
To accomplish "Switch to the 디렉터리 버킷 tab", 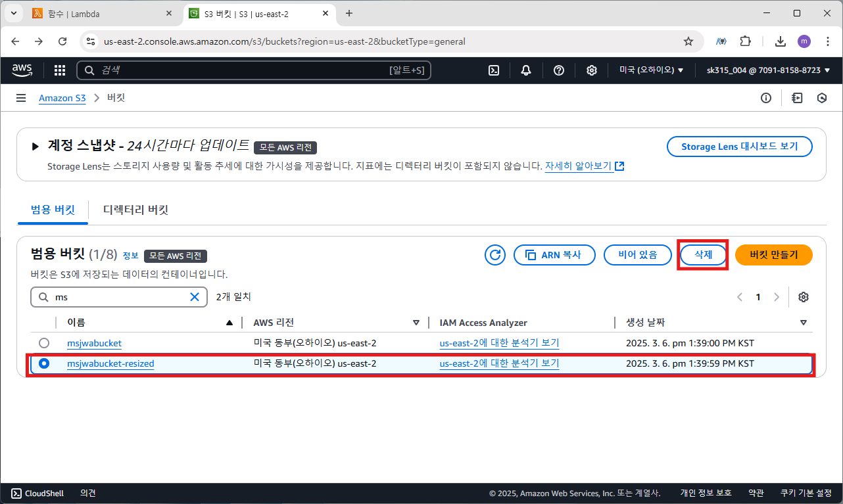I will click(x=135, y=210).
